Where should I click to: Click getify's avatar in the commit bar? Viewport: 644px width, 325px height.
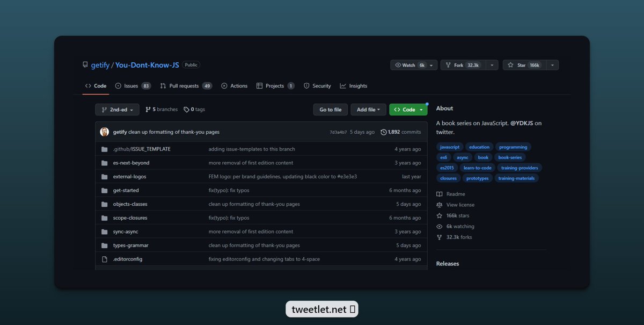tap(104, 132)
